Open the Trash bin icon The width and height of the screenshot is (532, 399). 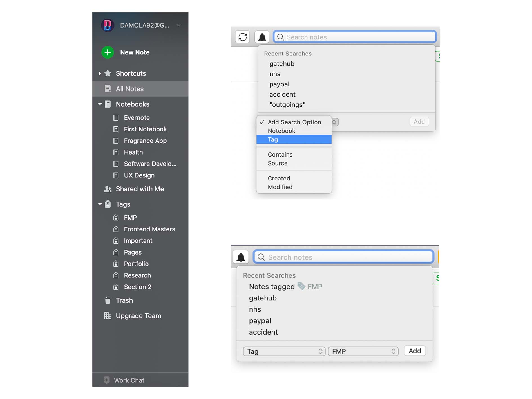(x=108, y=300)
